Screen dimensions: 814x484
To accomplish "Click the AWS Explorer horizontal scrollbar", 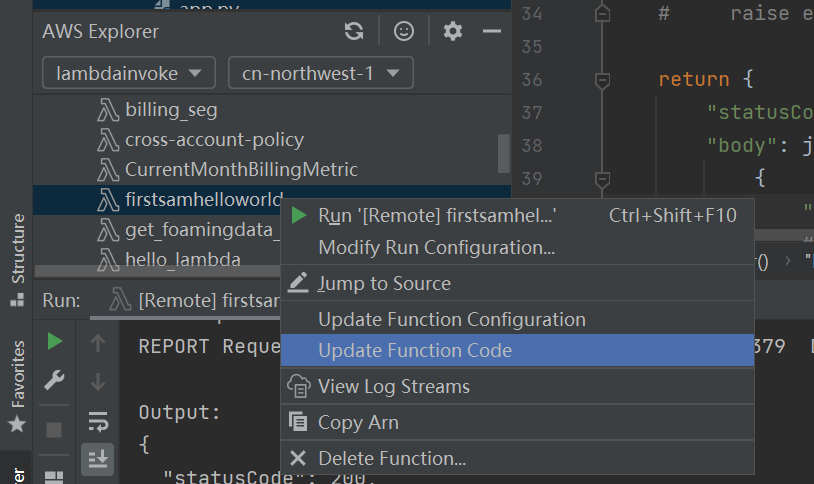I will [157, 271].
